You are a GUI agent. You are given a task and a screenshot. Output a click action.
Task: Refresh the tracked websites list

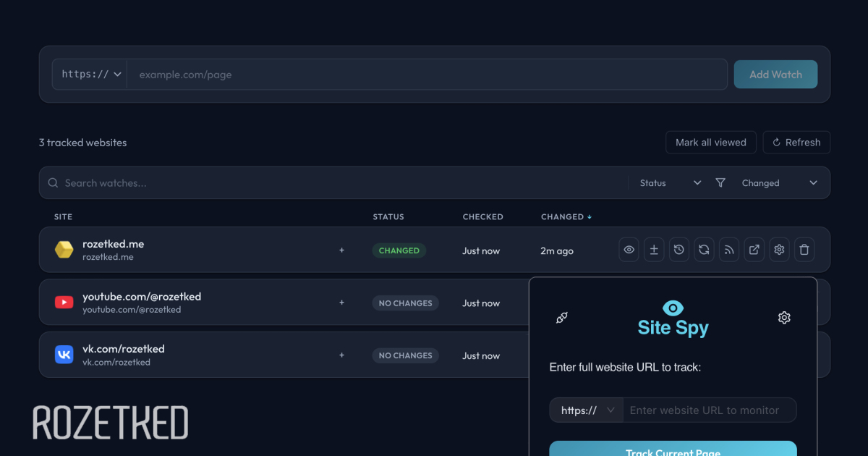coord(796,143)
